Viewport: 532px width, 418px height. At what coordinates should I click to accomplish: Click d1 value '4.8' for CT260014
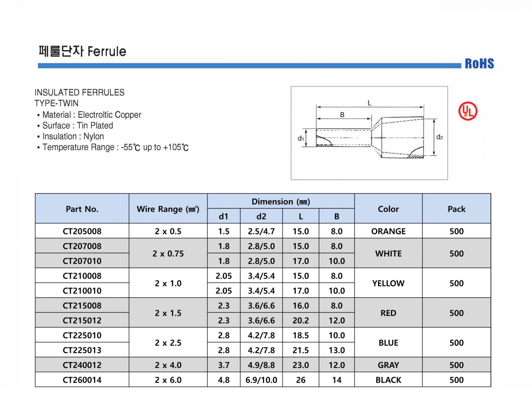[x=224, y=380]
